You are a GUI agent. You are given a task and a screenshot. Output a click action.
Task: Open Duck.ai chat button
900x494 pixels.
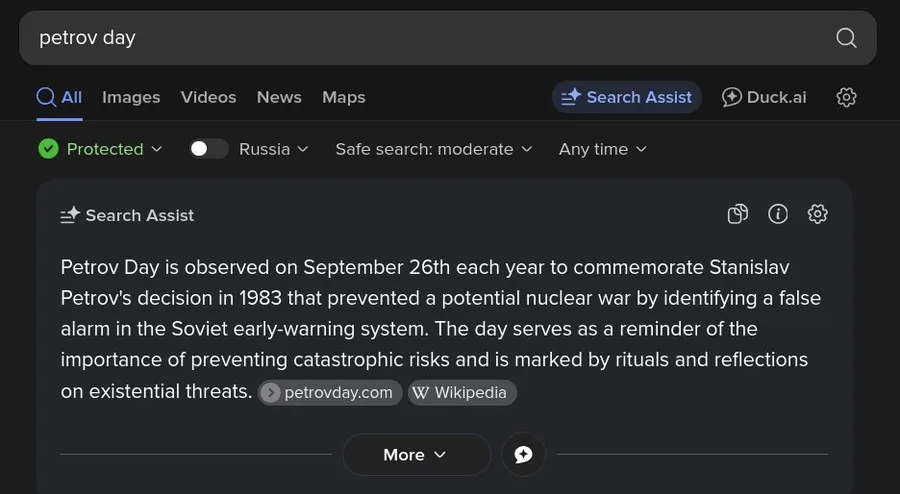tap(763, 98)
